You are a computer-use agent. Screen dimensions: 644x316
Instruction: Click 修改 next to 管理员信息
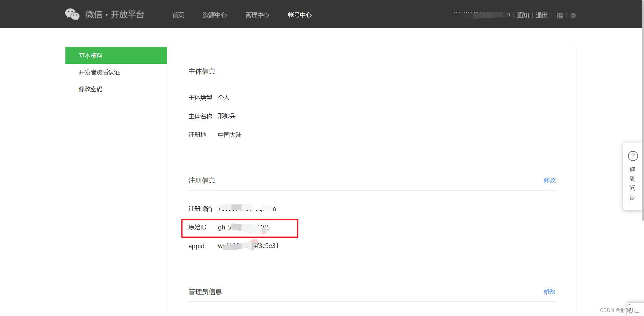pos(549,292)
